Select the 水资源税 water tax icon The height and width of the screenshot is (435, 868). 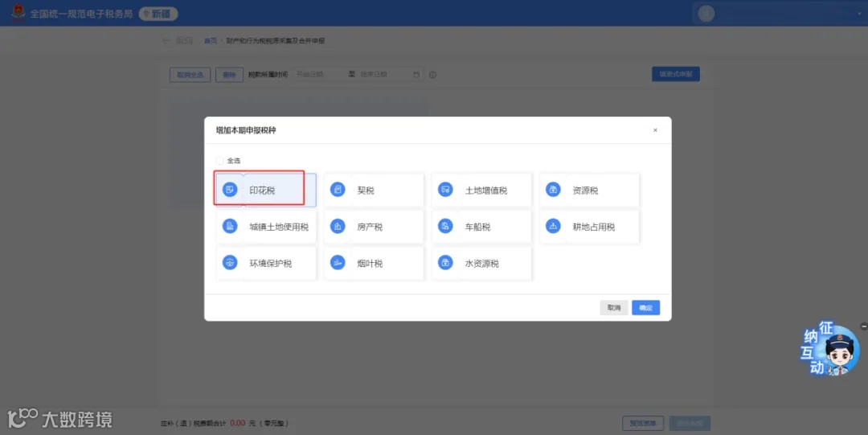tap(445, 263)
